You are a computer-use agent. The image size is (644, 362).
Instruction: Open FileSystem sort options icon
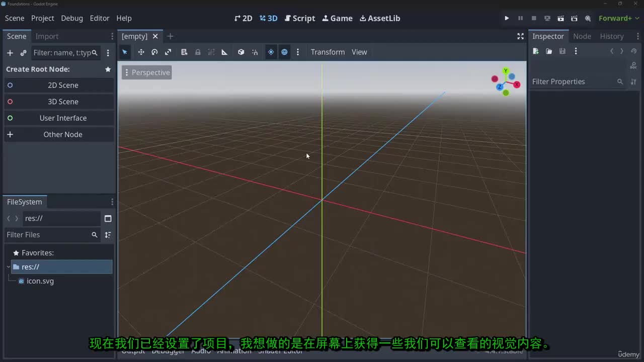click(x=108, y=235)
